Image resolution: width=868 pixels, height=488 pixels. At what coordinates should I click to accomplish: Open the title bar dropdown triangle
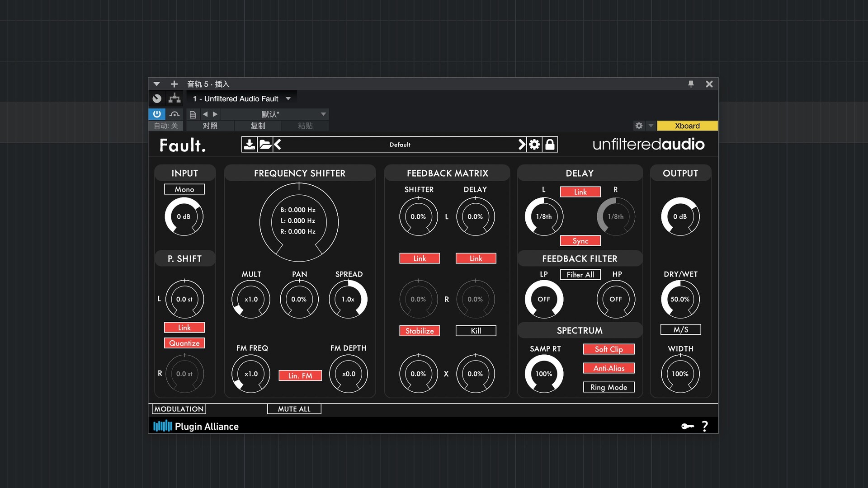[156, 84]
